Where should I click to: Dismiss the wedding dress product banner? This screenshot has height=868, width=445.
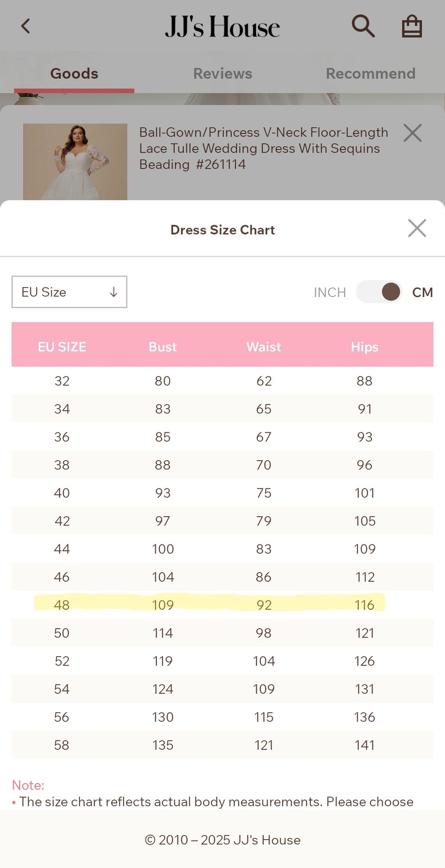(x=412, y=133)
